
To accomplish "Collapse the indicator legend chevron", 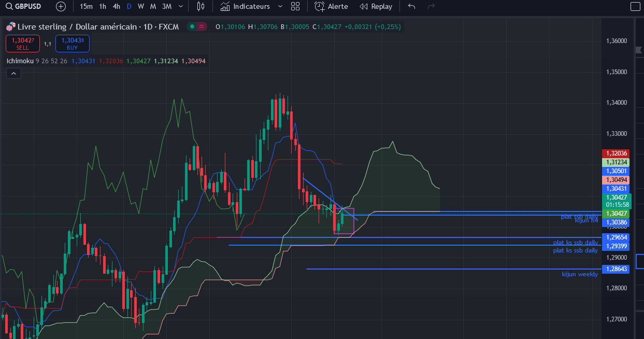I will 13,74.
